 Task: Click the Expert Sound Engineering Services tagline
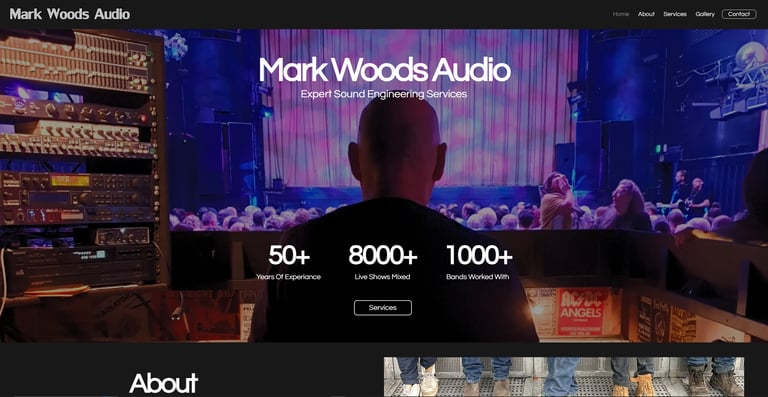[x=384, y=93]
